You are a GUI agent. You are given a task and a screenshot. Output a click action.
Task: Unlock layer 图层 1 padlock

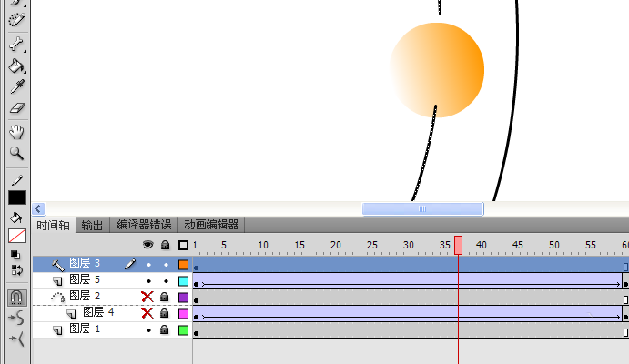165,330
